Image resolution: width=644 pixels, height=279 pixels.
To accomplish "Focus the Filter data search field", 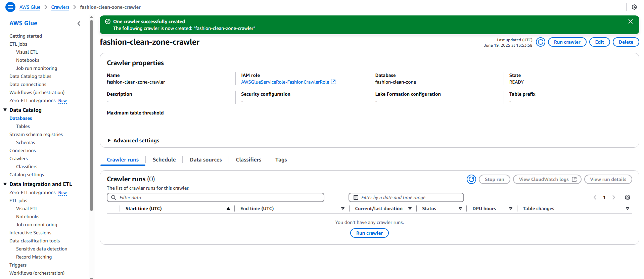I will pyautogui.click(x=216, y=197).
